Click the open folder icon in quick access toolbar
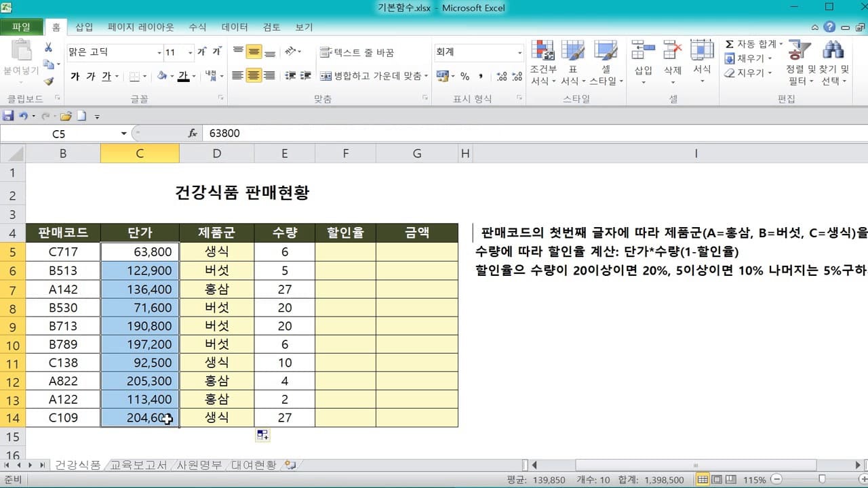The image size is (868, 488). 66,116
